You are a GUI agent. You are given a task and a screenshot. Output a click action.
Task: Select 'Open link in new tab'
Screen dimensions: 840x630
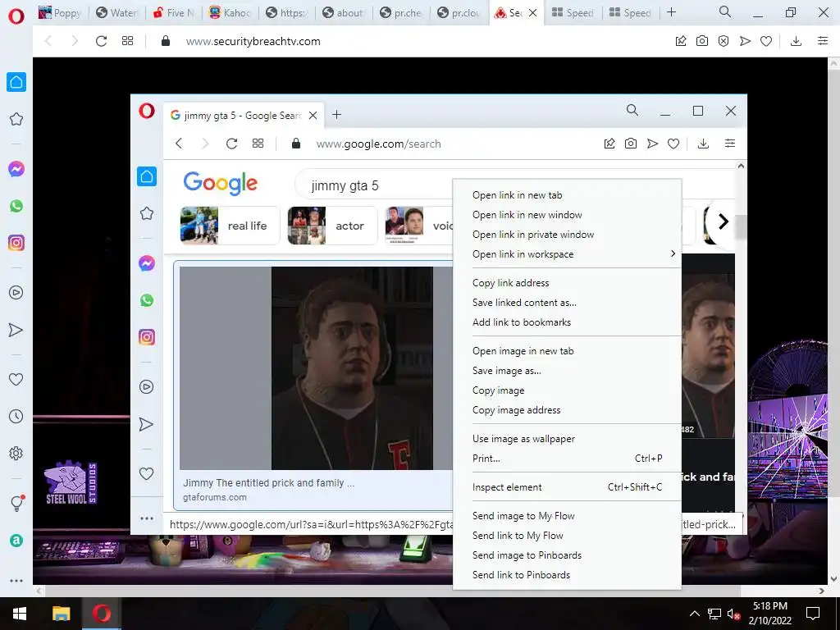click(567, 195)
